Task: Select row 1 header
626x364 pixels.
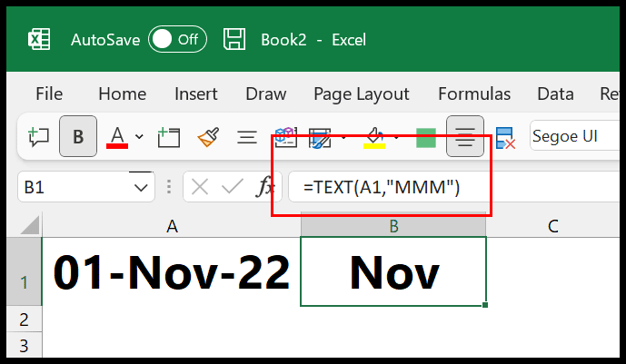Action: tap(24, 272)
